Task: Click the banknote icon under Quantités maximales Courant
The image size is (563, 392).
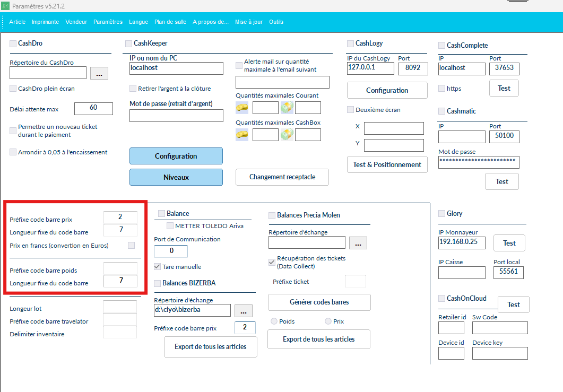Action: click(287, 108)
